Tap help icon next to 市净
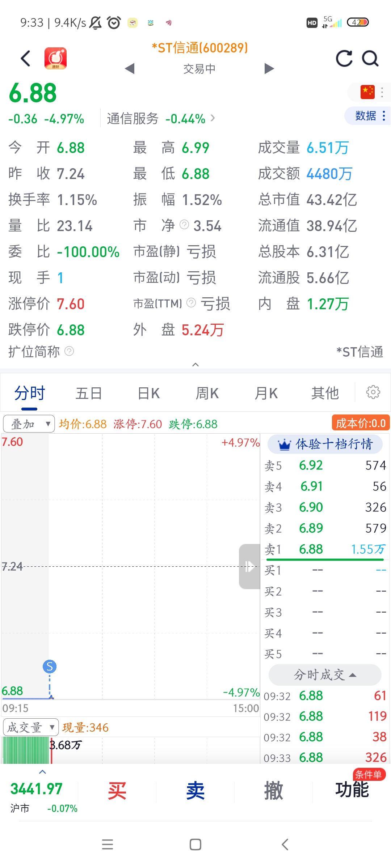 (184, 225)
